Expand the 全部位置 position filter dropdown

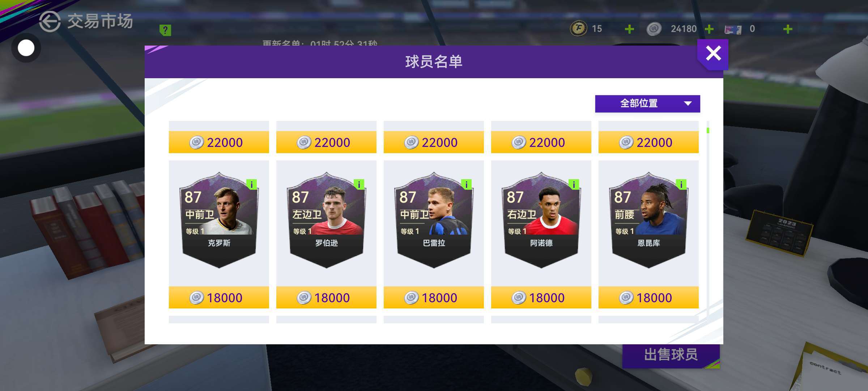pos(647,104)
